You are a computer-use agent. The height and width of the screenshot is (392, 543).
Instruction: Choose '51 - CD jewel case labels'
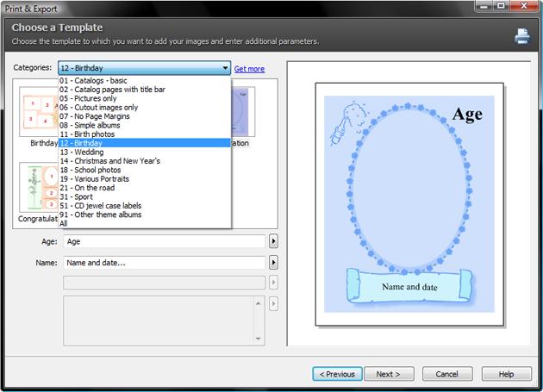pyautogui.click(x=145, y=206)
